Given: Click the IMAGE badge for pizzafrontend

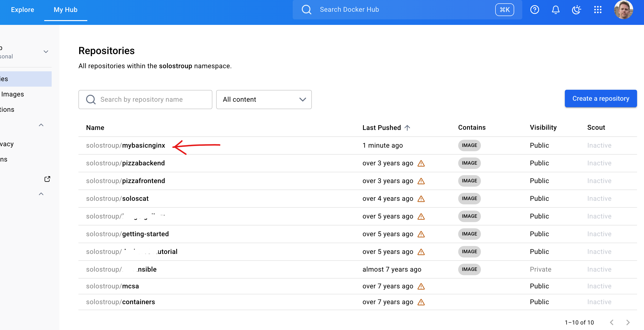Looking at the screenshot, I should click(469, 181).
